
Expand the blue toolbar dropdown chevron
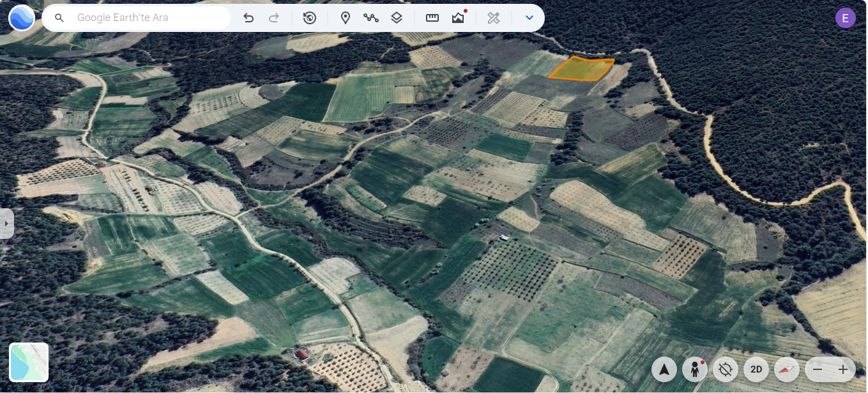point(529,18)
